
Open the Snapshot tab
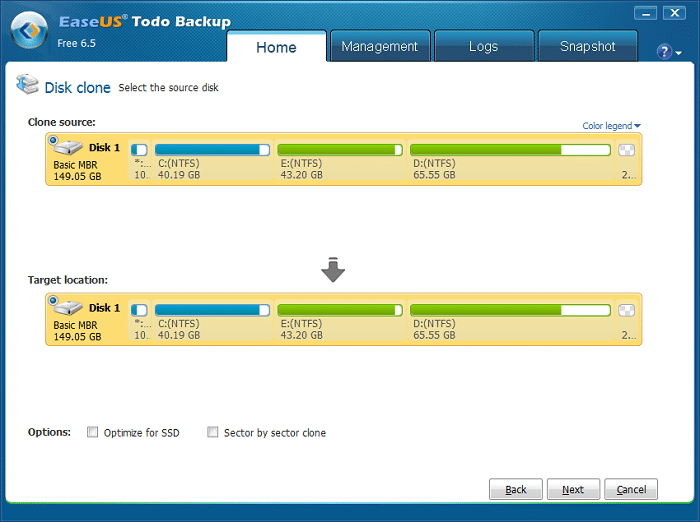(x=588, y=46)
